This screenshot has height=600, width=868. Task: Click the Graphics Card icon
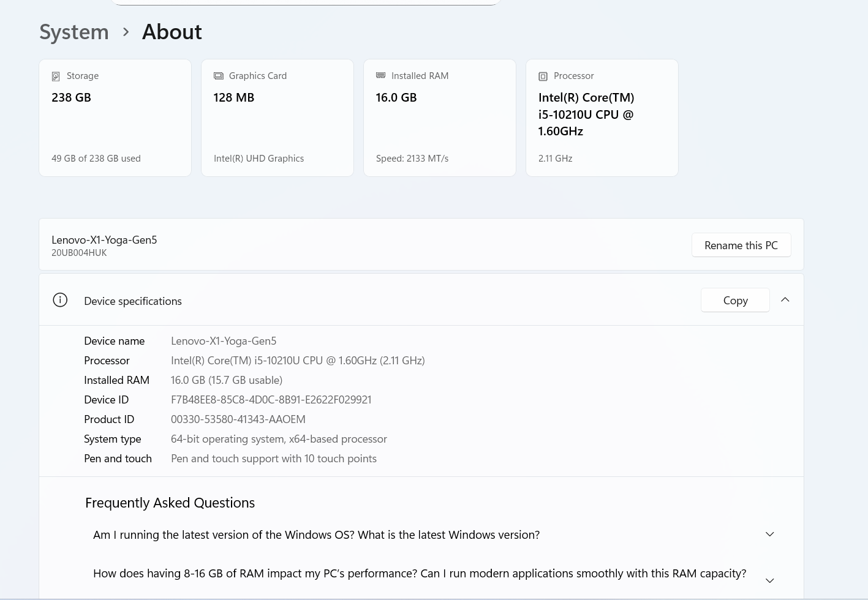[218, 76]
